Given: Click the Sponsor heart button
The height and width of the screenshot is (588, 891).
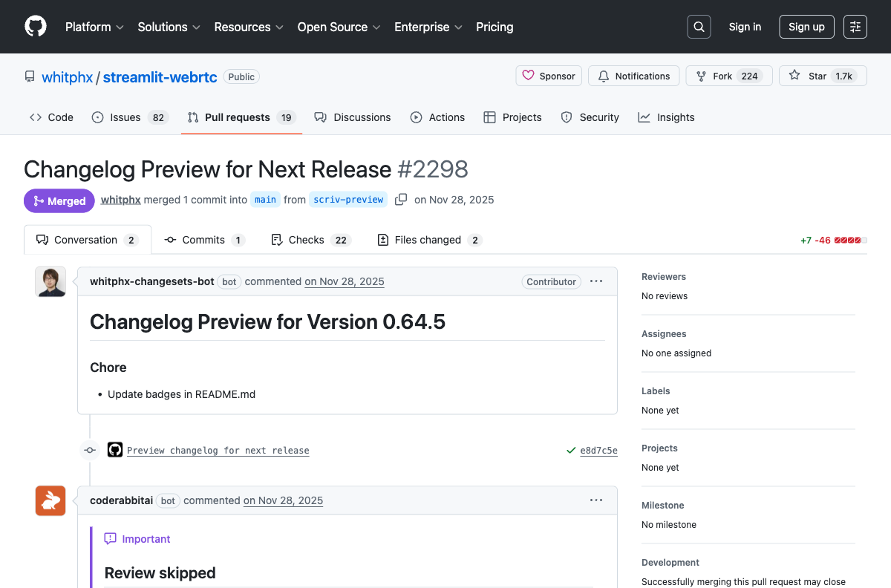Looking at the screenshot, I should click(549, 76).
